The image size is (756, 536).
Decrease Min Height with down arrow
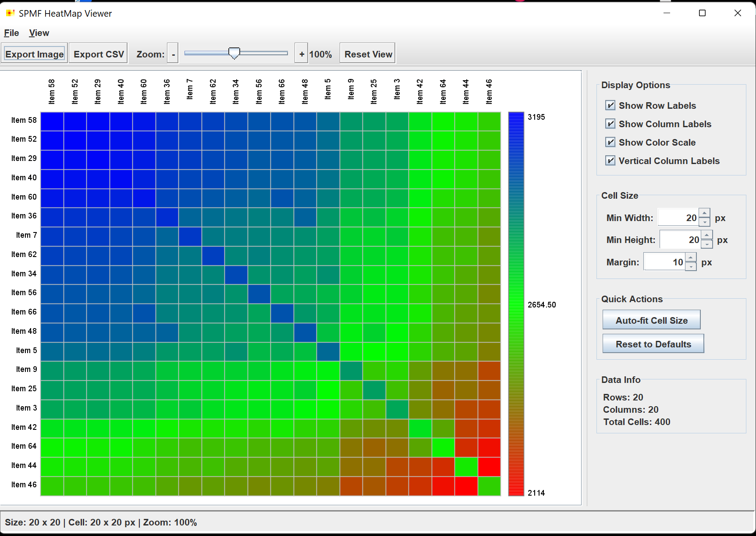706,244
